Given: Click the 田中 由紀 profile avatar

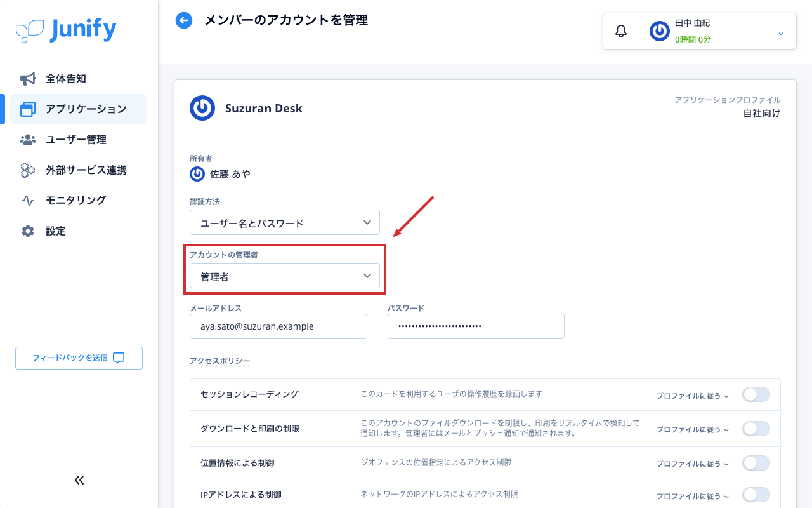Looking at the screenshot, I should click(660, 31).
